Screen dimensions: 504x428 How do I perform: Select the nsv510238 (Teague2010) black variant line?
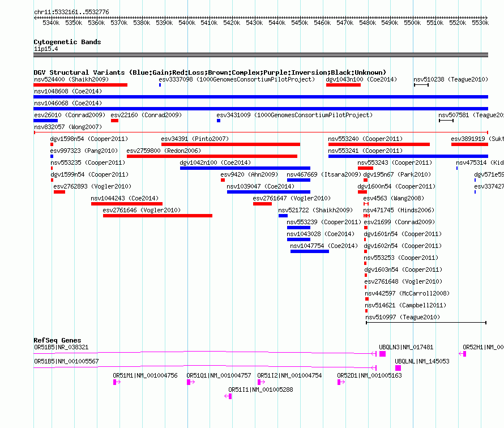421,85
